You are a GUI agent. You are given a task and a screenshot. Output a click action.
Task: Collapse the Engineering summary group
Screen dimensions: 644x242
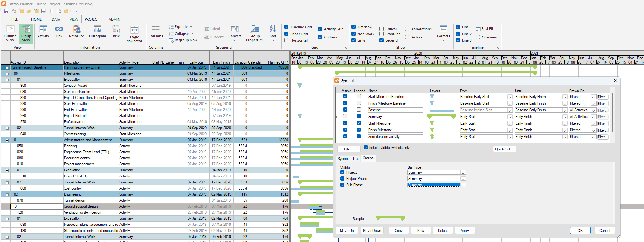coord(7,195)
